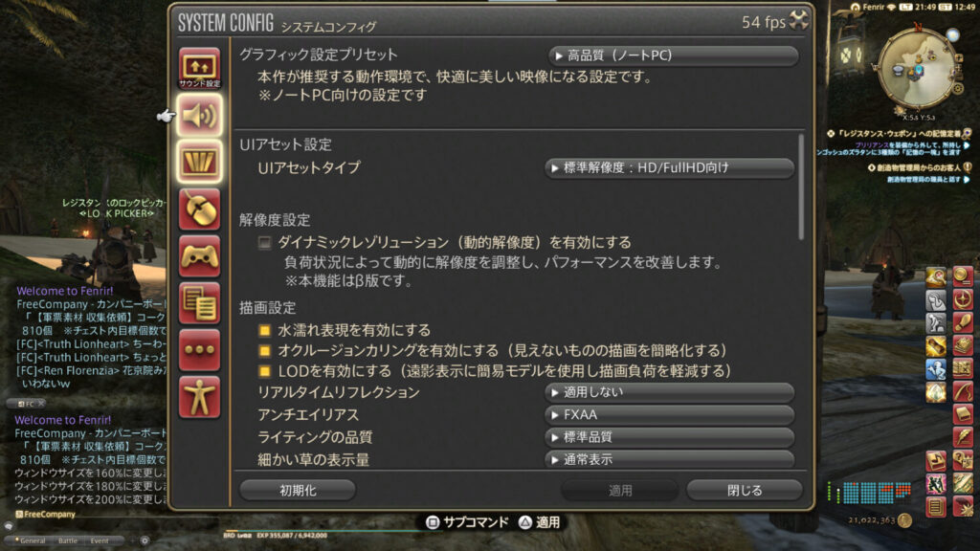Image resolution: width=980 pixels, height=551 pixels.
Task: Toggle LODを有効にする checkbox
Action: pos(265,371)
